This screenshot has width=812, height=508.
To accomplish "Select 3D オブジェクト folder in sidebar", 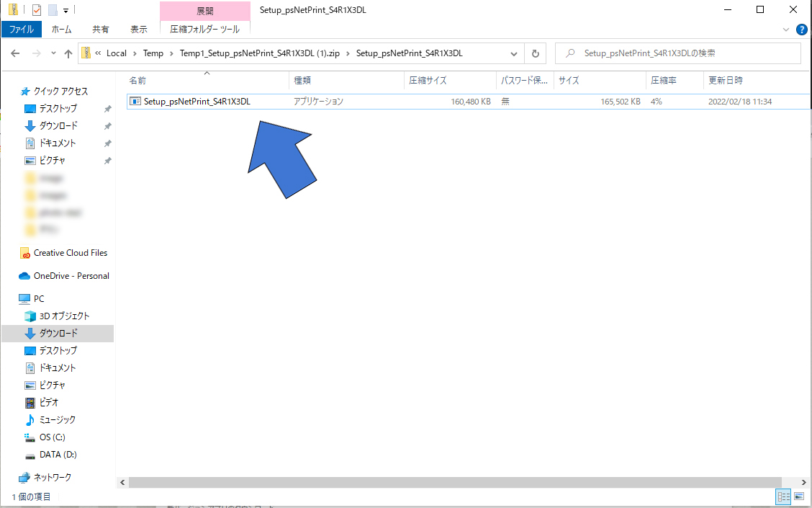I will coord(64,316).
